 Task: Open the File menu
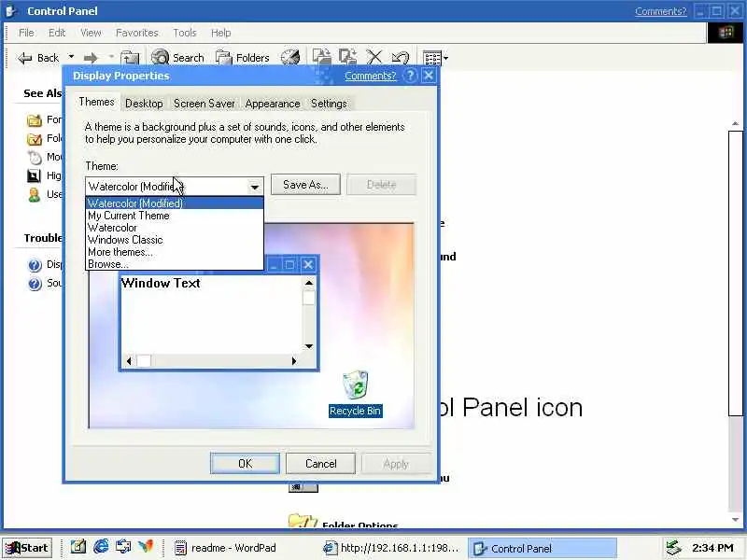[x=26, y=33]
